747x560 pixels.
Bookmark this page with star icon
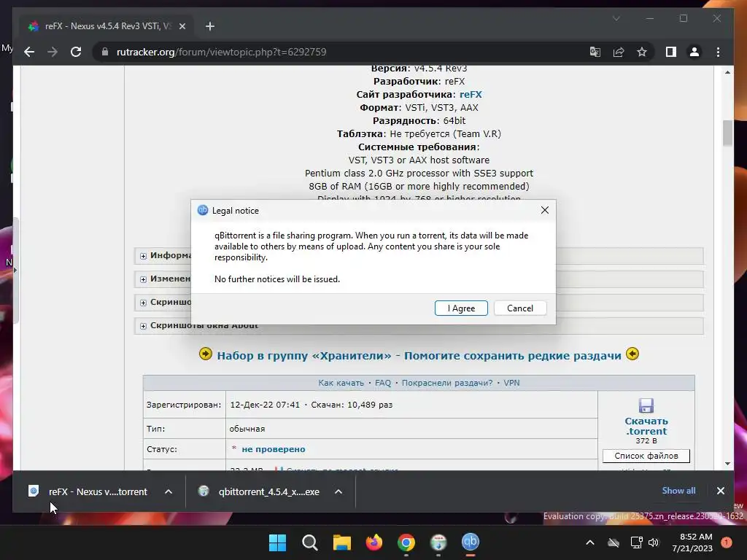tap(642, 52)
